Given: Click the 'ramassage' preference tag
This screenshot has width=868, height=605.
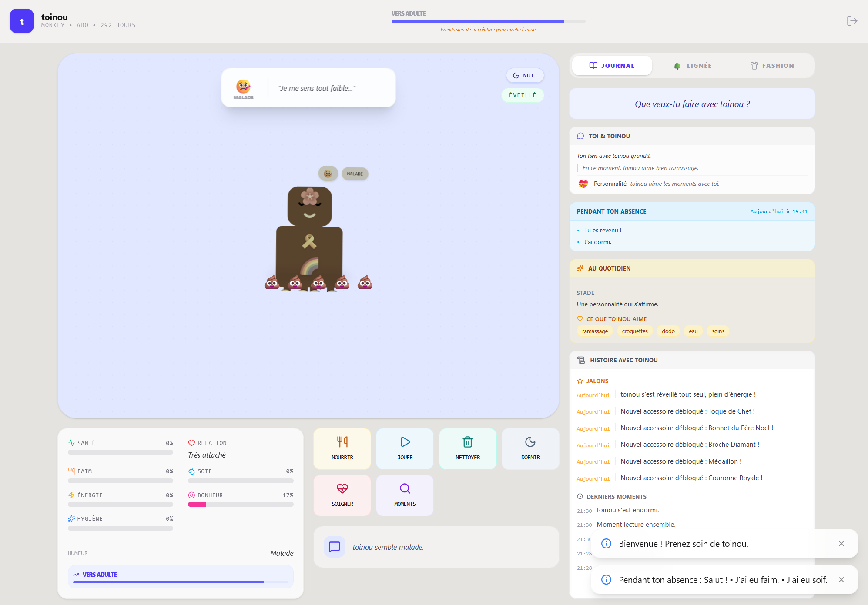Looking at the screenshot, I should [595, 331].
